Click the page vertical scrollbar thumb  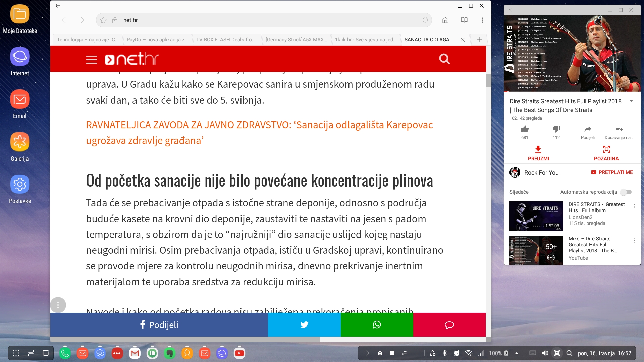point(488,81)
